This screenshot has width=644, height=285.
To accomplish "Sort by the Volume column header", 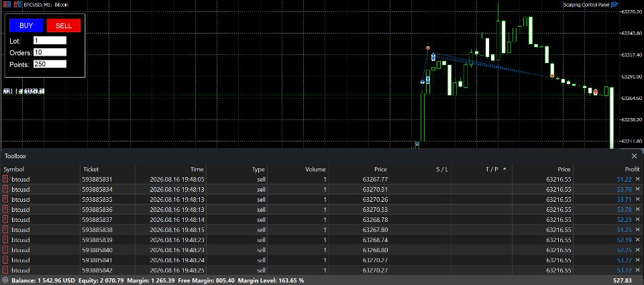I will click(315, 169).
